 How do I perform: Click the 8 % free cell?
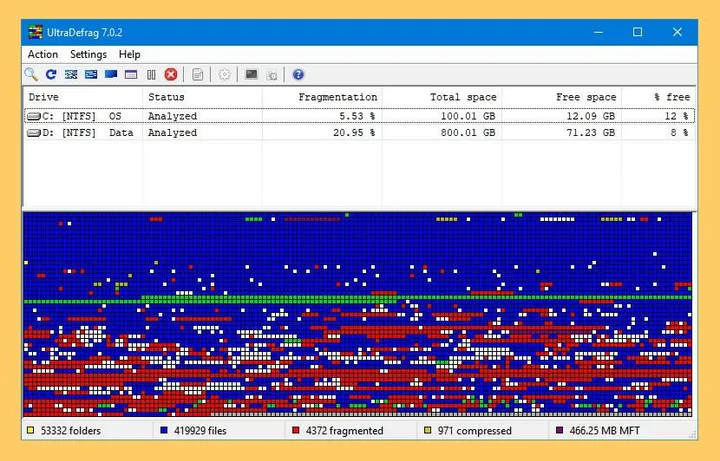680,133
